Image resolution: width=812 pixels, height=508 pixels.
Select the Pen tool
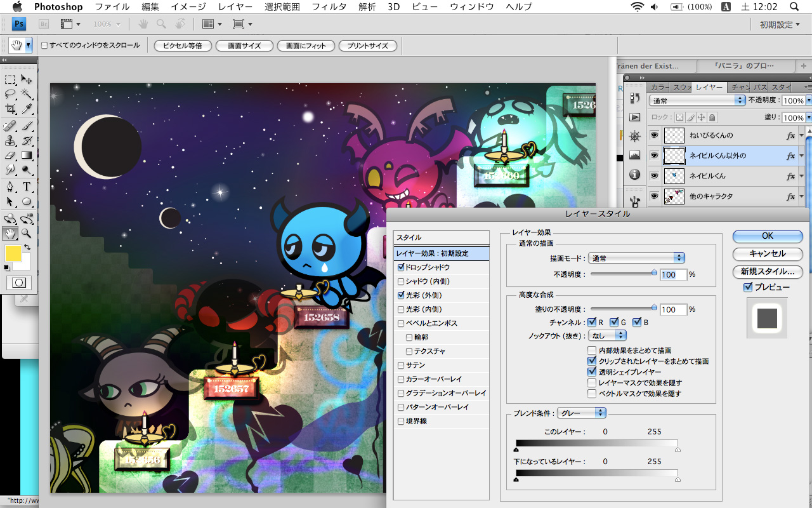click(x=10, y=187)
